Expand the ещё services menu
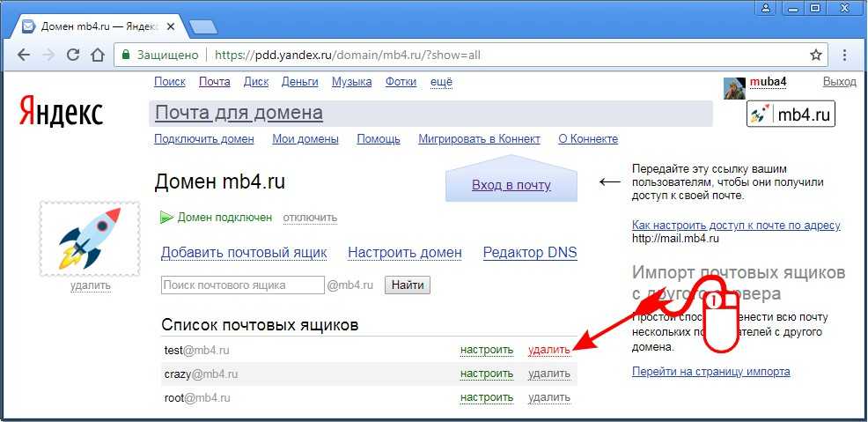Screen dimensions: 868x422 (x=441, y=82)
